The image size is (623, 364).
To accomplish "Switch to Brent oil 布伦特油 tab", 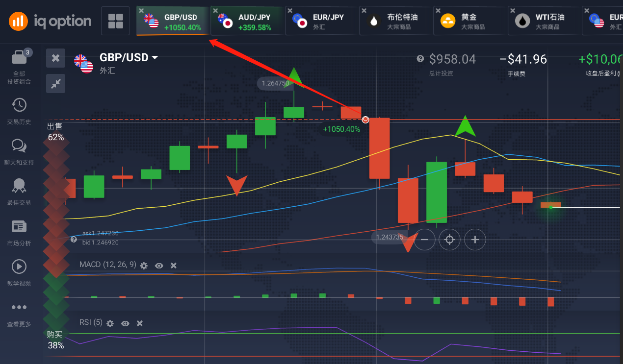I will tap(395, 21).
